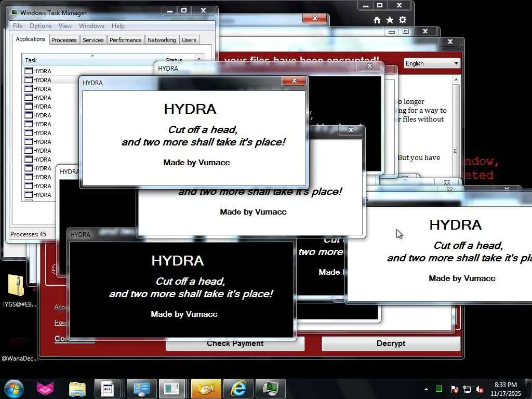
Task: Open Internet Explorer from the taskbar
Action: [x=238, y=389]
